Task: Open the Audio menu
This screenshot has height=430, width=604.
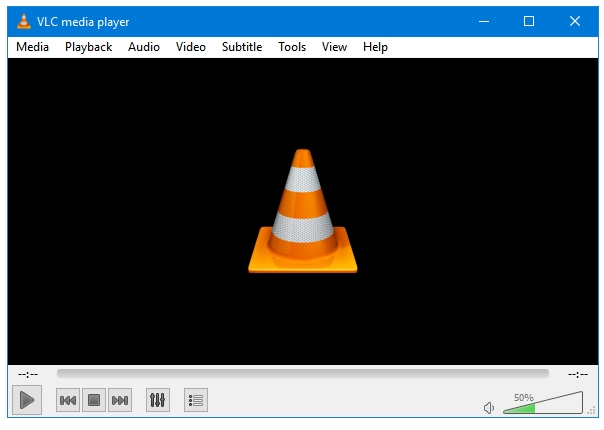Action: point(144,47)
